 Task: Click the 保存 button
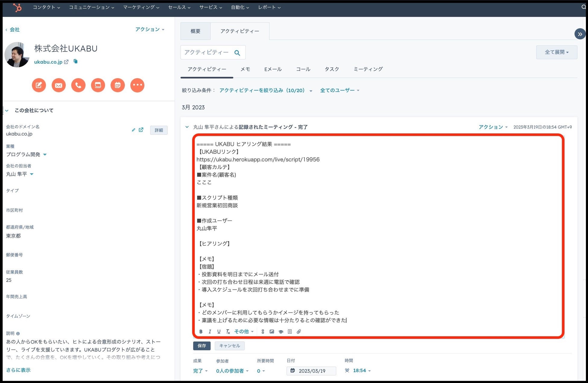[202, 346]
